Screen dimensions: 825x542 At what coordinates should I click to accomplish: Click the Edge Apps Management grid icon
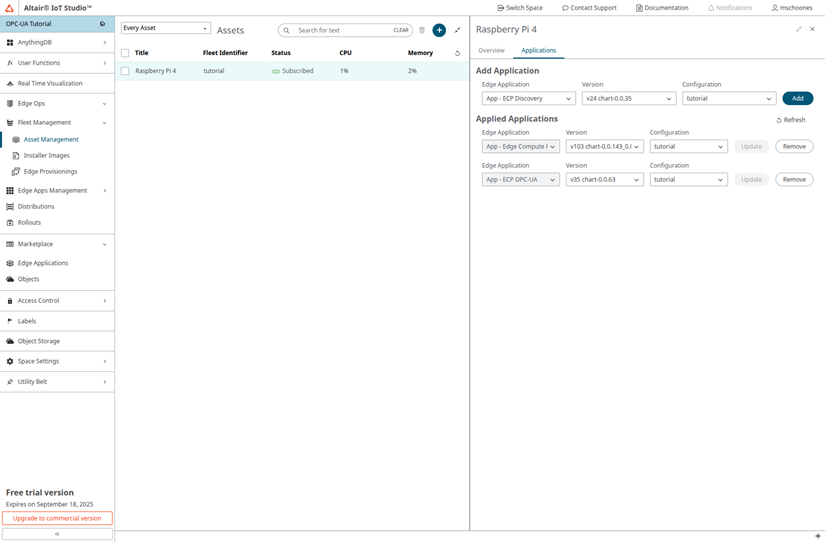pyautogui.click(x=9, y=190)
